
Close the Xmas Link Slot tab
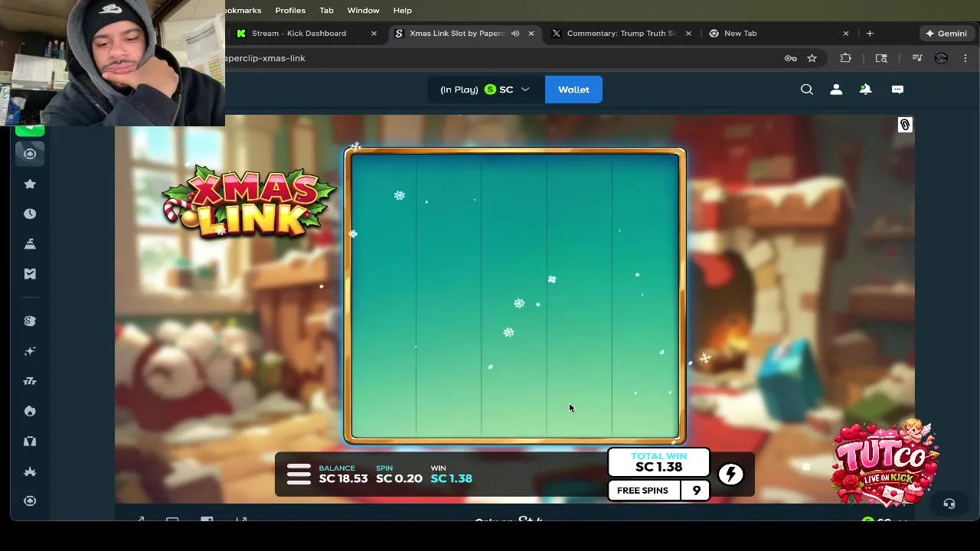point(531,34)
